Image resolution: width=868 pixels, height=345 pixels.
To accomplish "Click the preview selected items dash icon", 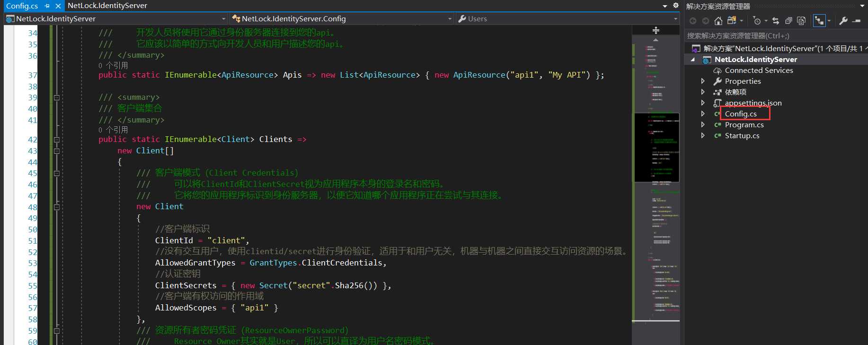I will click(856, 21).
